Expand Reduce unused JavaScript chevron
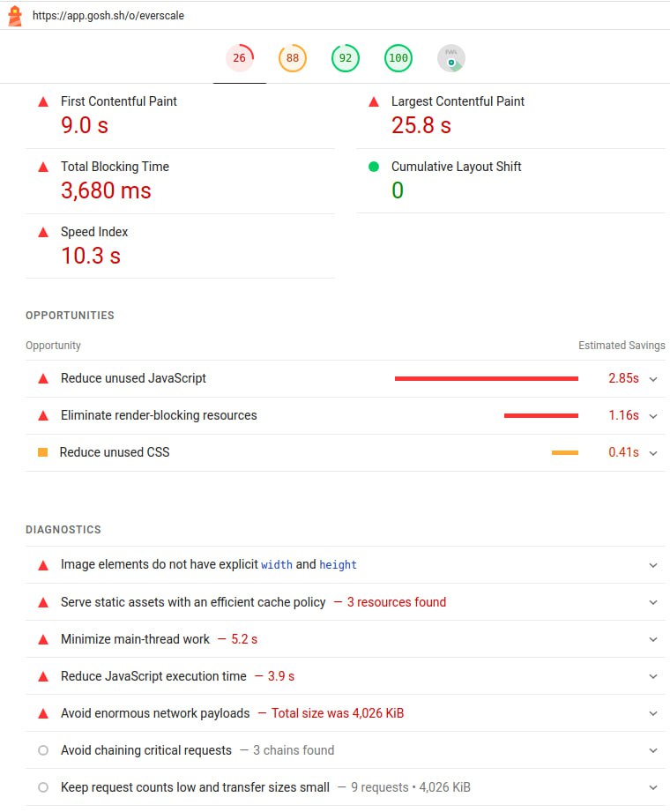This screenshot has width=670, height=812. (x=653, y=379)
